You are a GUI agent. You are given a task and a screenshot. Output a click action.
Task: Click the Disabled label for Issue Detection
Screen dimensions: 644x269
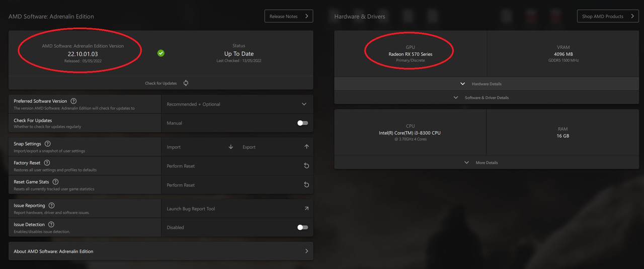175,228
